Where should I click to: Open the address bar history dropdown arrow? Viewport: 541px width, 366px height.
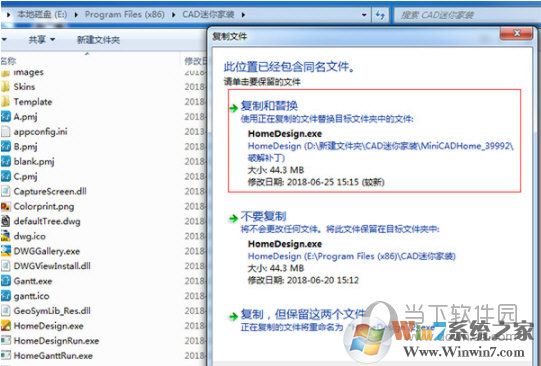pyautogui.click(x=364, y=15)
